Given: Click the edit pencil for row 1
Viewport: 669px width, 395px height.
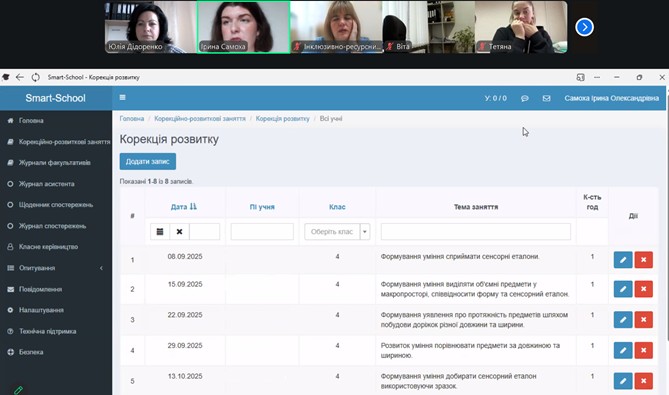Looking at the screenshot, I should pyautogui.click(x=623, y=260).
